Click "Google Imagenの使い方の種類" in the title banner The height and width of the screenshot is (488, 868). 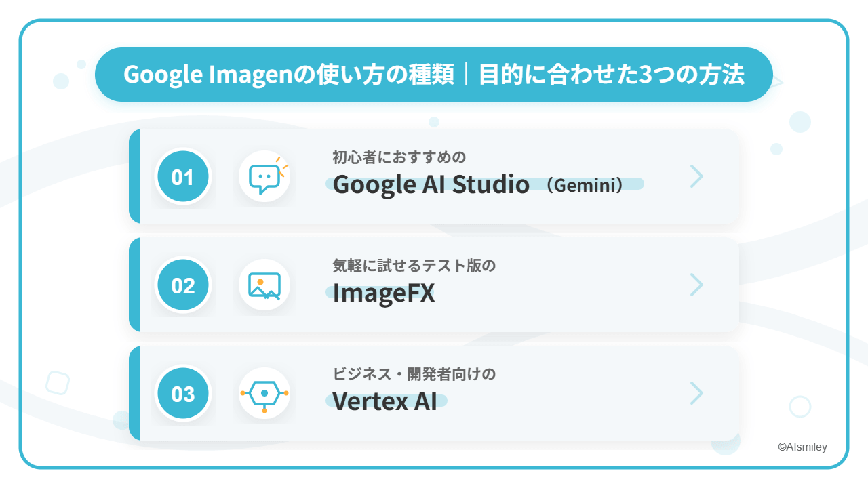tap(289, 75)
